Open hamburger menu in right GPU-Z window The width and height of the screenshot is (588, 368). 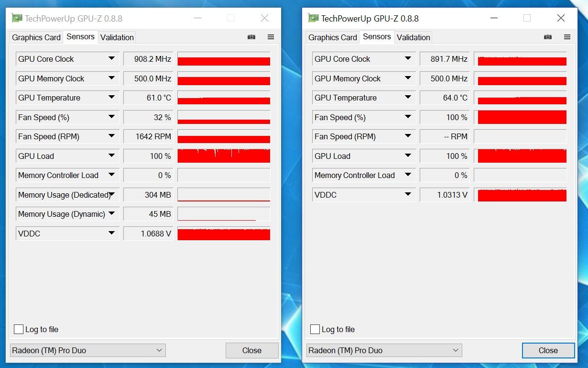pyautogui.click(x=567, y=37)
